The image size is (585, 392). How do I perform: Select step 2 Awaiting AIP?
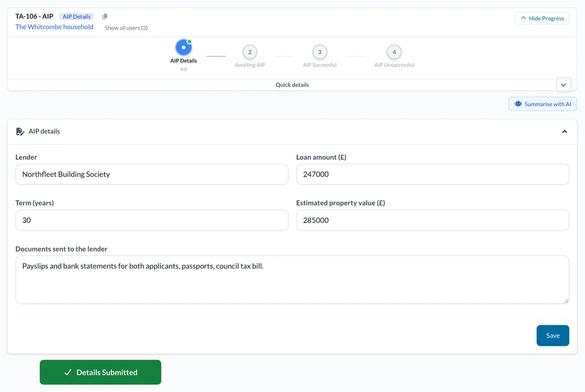(250, 52)
